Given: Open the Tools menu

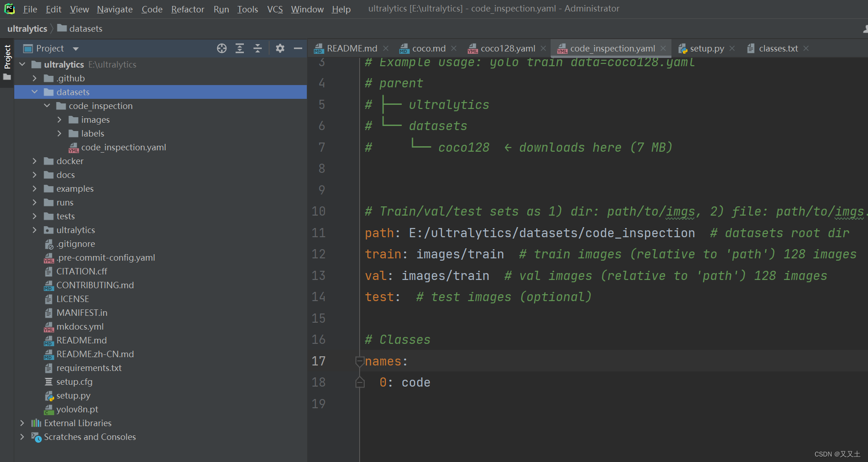Looking at the screenshot, I should [248, 9].
